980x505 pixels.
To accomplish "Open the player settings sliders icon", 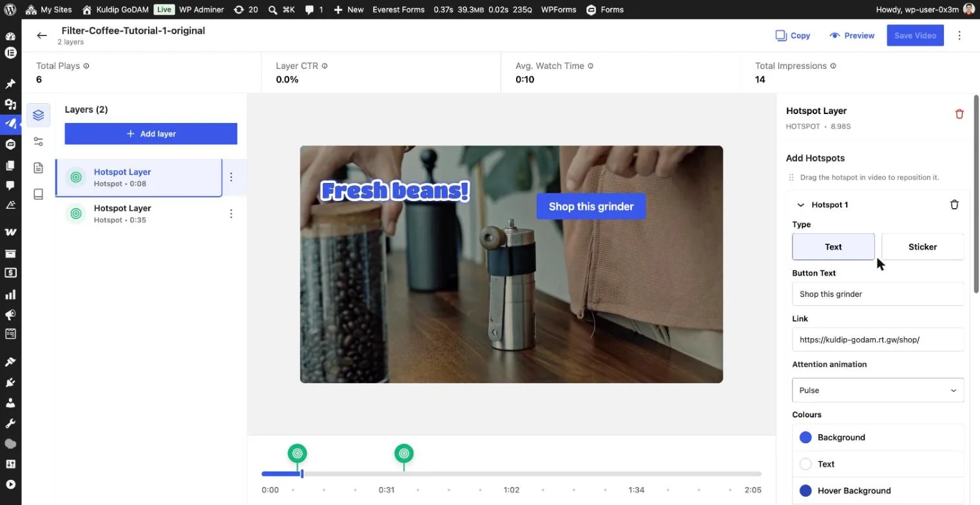I will (38, 142).
